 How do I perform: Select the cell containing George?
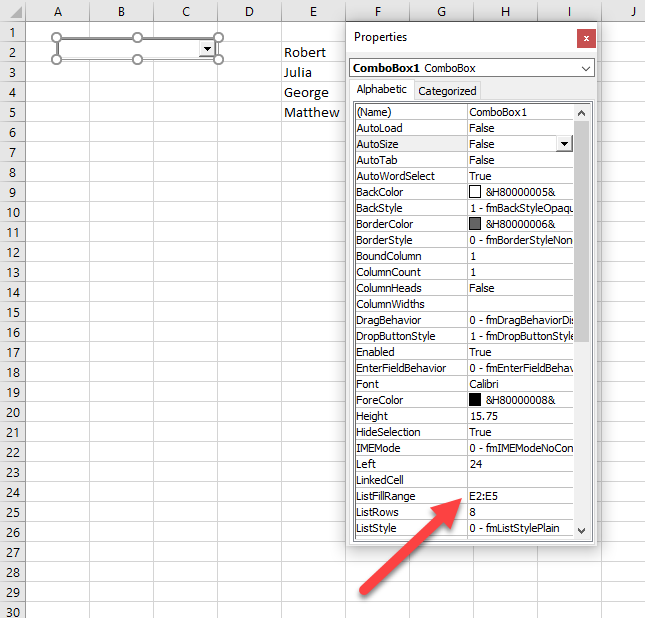313,92
